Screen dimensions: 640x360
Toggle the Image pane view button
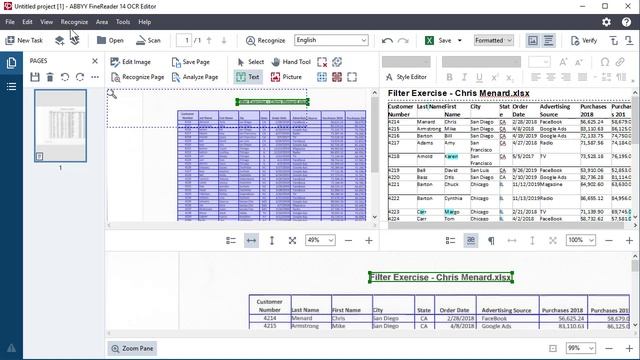[533, 40]
